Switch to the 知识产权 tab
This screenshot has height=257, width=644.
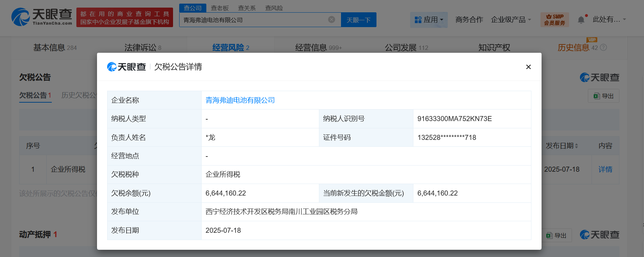(x=494, y=48)
